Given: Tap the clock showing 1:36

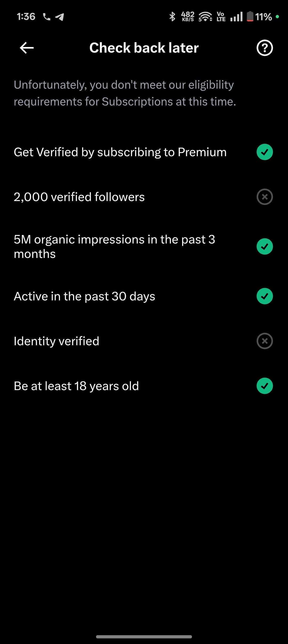Looking at the screenshot, I should [26, 17].
